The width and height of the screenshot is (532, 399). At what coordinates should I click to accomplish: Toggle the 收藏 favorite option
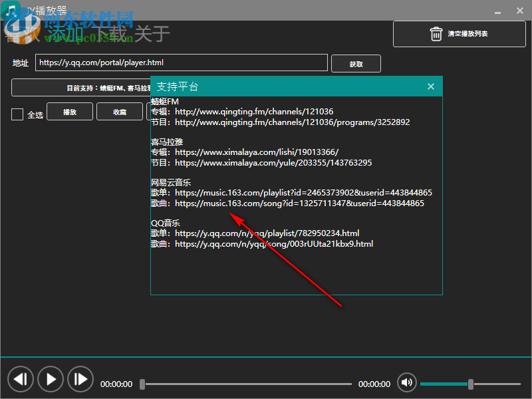coord(119,112)
